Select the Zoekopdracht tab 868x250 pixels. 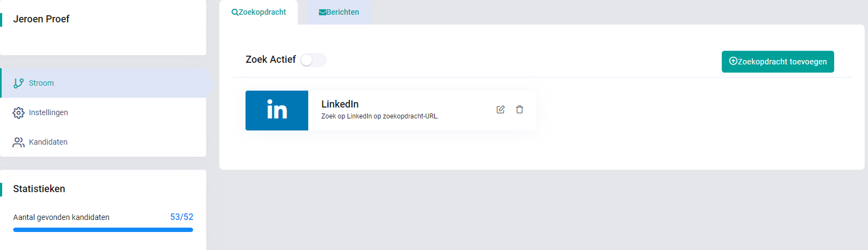tap(259, 12)
